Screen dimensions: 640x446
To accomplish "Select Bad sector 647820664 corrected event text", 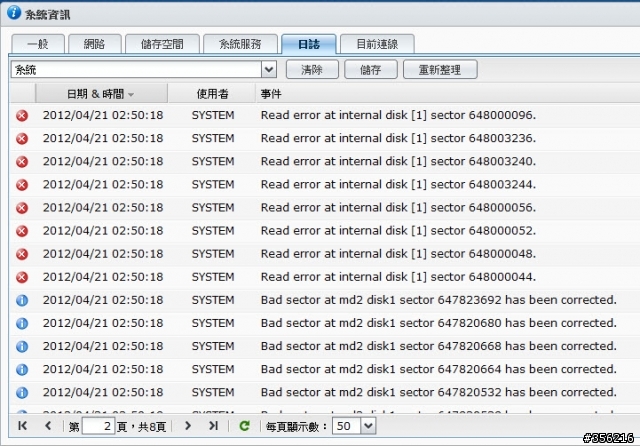I will point(439,370).
